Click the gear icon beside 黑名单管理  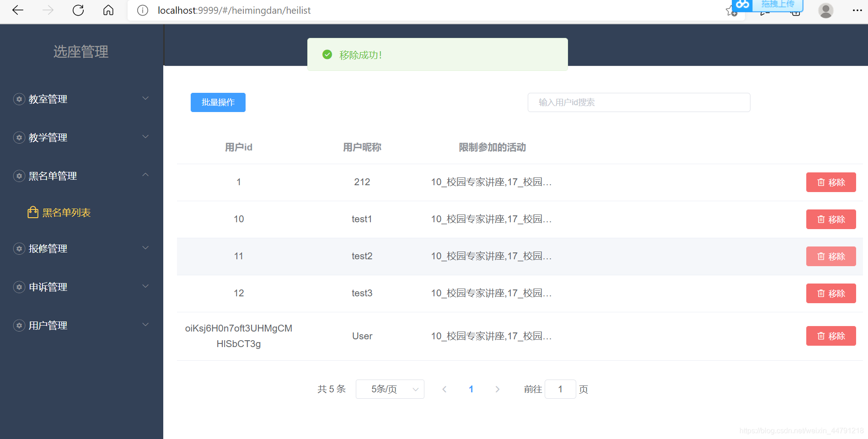19,176
